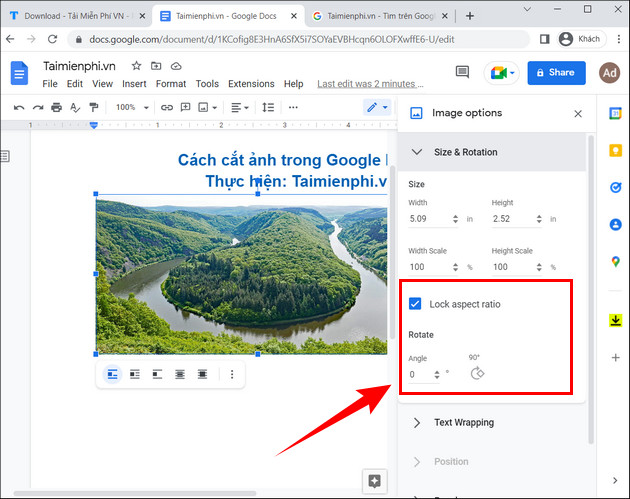The width and height of the screenshot is (630, 499).
Task: Open Google Tasks side panel
Action: tap(615, 187)
